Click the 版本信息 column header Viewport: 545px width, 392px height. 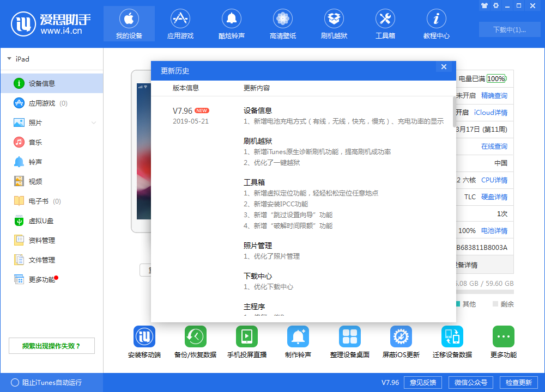coord(186,88)
